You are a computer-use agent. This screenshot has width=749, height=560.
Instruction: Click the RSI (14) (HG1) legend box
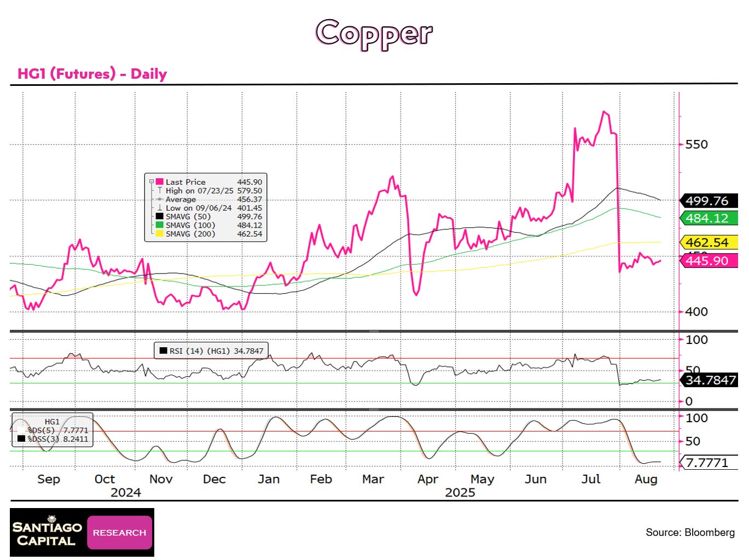211,351
